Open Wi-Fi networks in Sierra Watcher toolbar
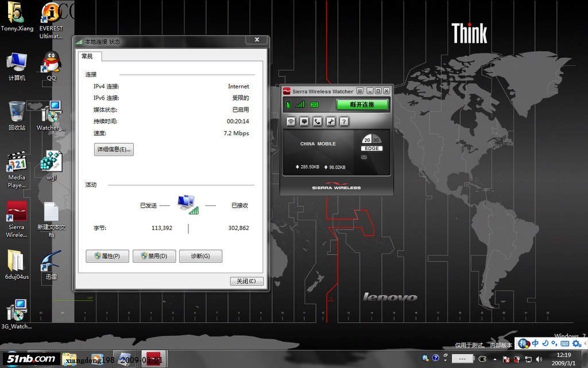 (x=291, y=121)
